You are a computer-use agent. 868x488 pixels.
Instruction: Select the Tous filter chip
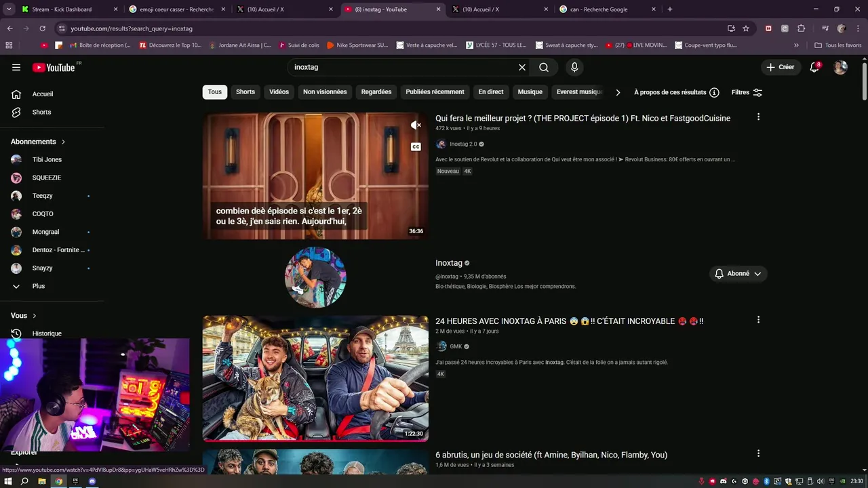[215, 92]
